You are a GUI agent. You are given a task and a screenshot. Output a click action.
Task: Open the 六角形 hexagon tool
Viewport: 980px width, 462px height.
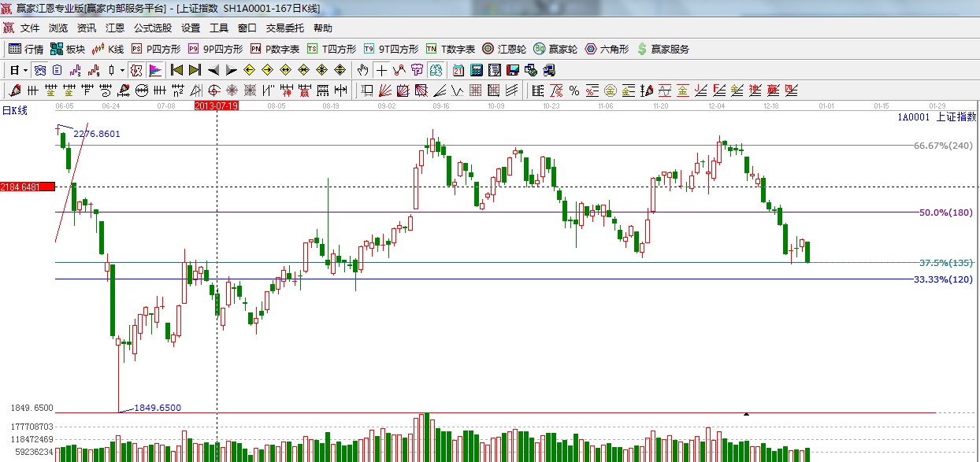point(606,49)
